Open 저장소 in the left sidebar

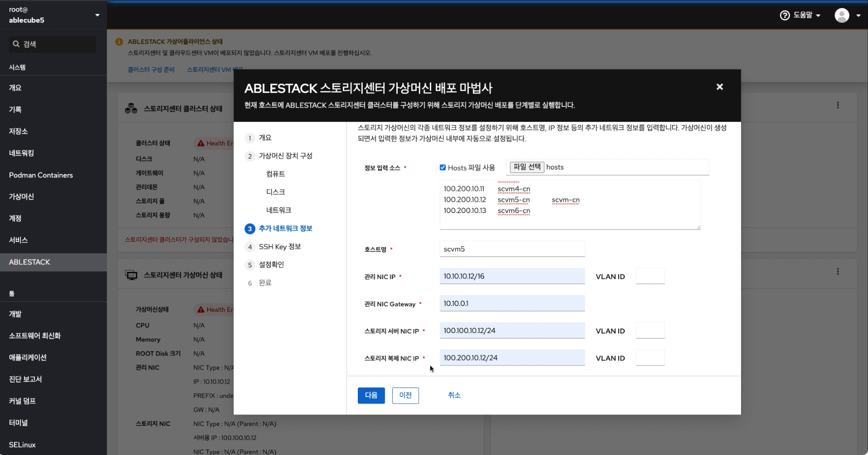(53, 131)
